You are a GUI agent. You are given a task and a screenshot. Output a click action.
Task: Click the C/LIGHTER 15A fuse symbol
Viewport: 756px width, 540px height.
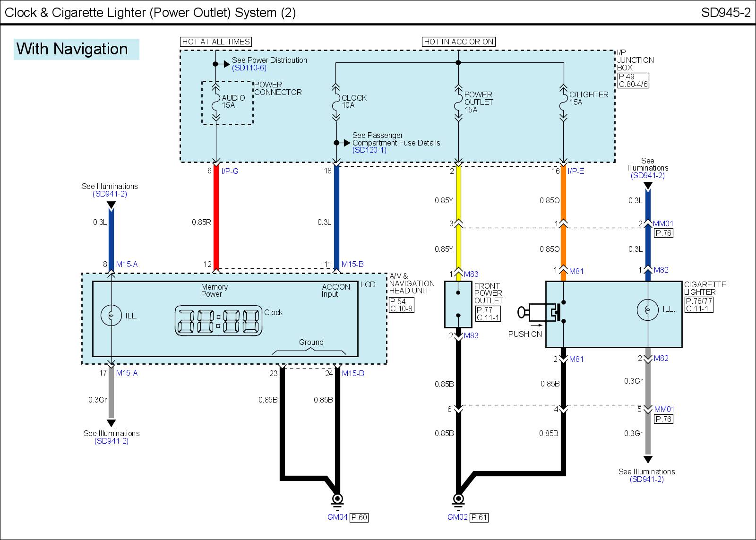[563, 102]
